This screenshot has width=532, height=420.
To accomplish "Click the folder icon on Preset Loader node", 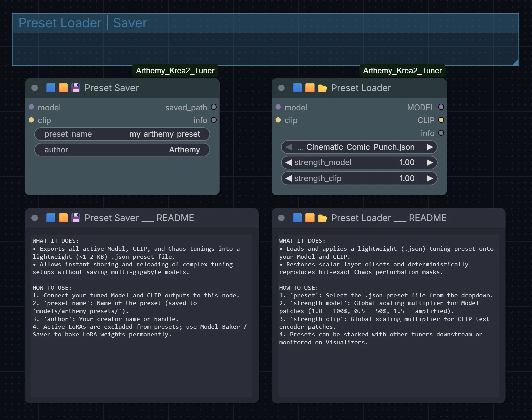I will pyautogui.click(x=323, y=88).
